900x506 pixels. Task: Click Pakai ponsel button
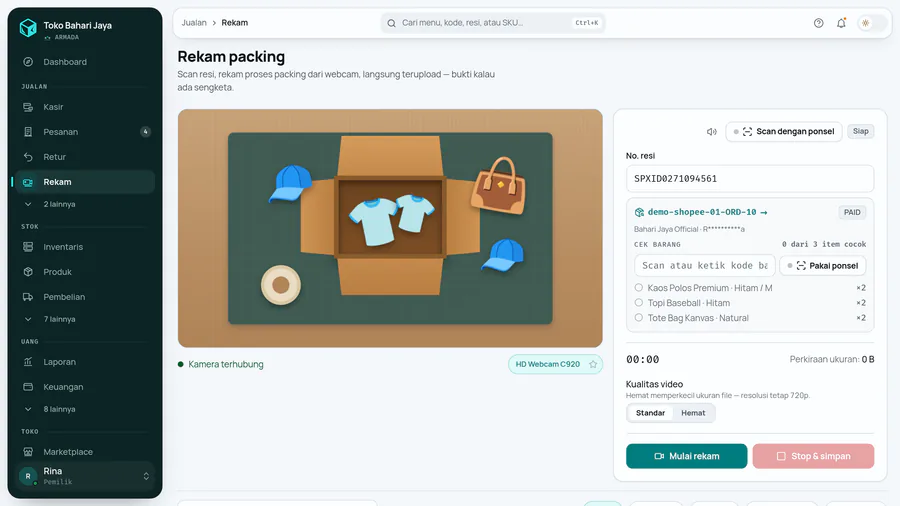pos(823,266)
